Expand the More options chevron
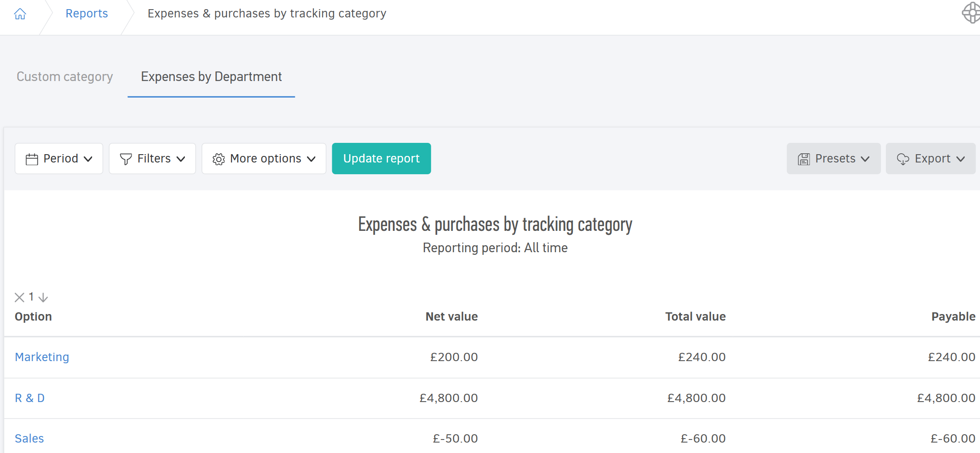Screen dimensions: 980x453 pos(311,159)
